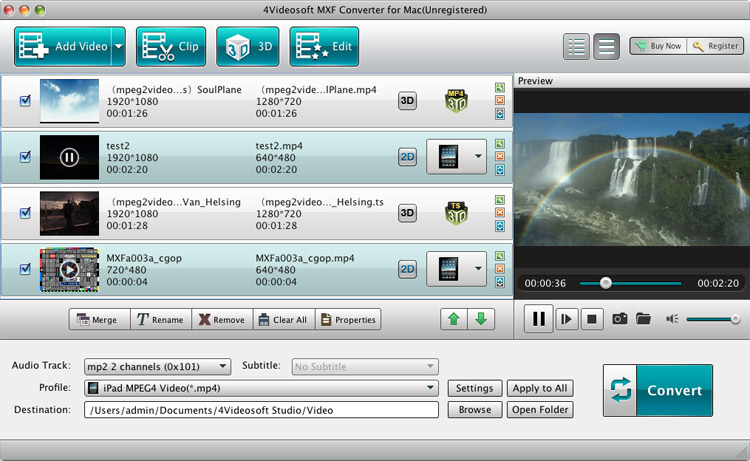Click the Add Video button
This screenshot has height=461, width=750.
[x=63, y=46]
